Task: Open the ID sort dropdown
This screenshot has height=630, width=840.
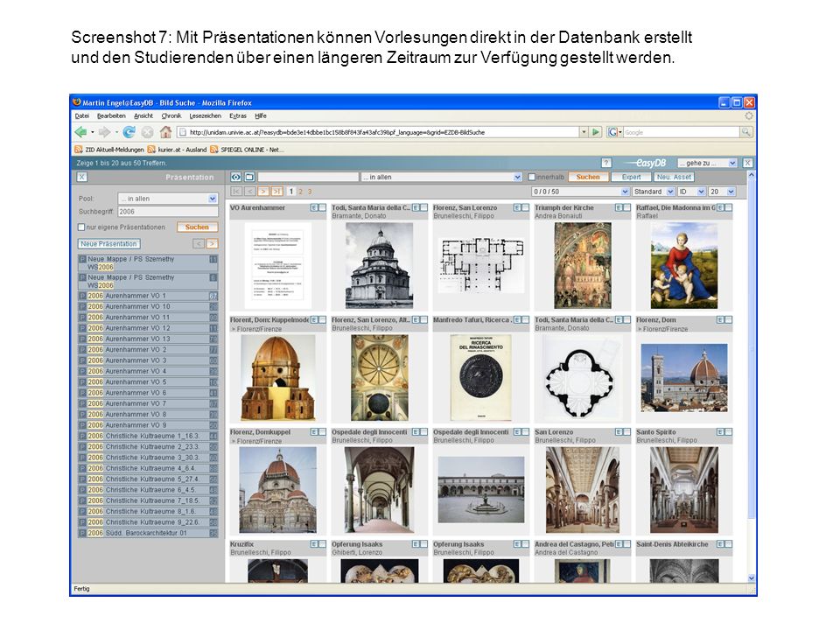Action: (691, 192)
